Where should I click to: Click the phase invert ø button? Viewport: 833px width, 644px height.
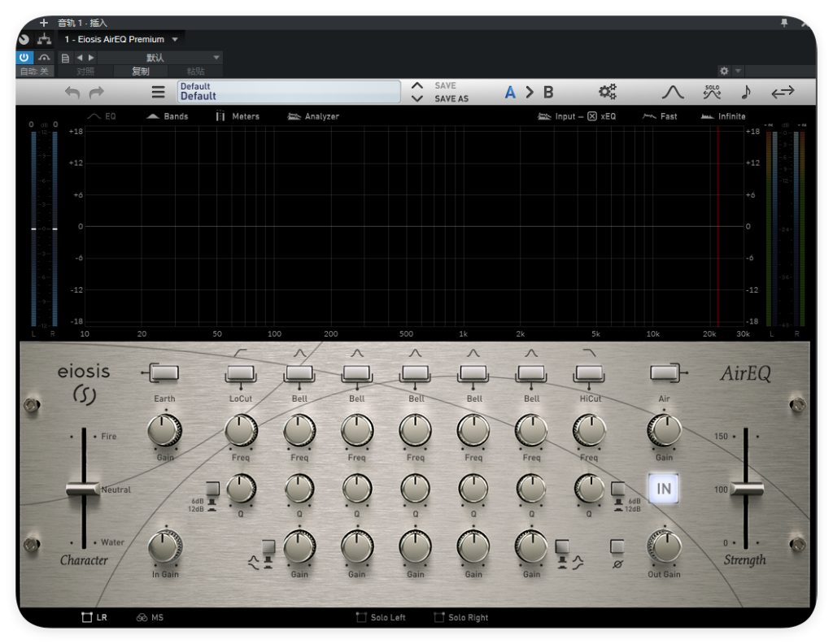click(x=617, y=547)
